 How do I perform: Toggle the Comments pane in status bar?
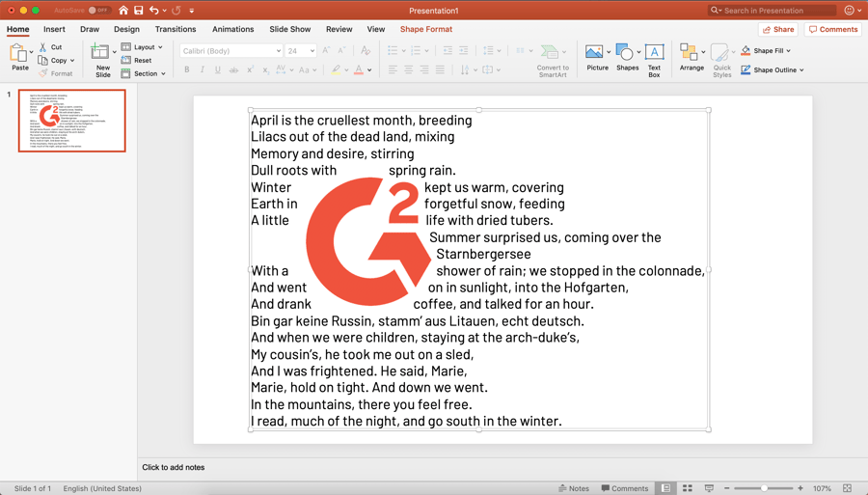point(624,488)
